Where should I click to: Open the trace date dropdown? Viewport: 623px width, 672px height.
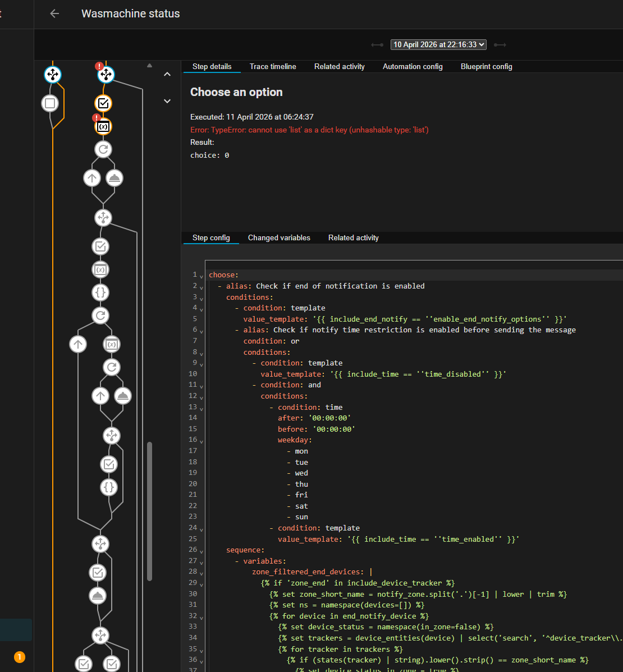tap(439, 45)
